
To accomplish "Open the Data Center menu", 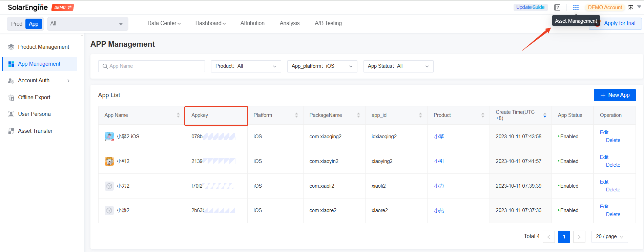I will tap(164, 23).
